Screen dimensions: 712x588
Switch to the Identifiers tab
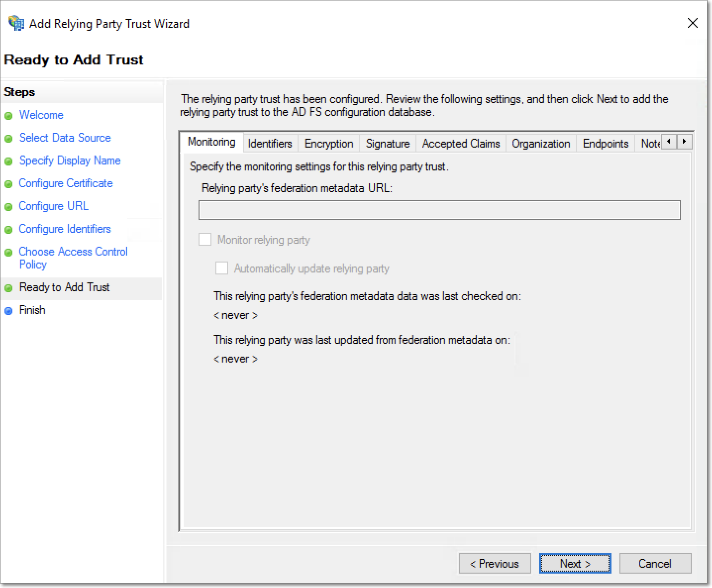click(270, 144)
